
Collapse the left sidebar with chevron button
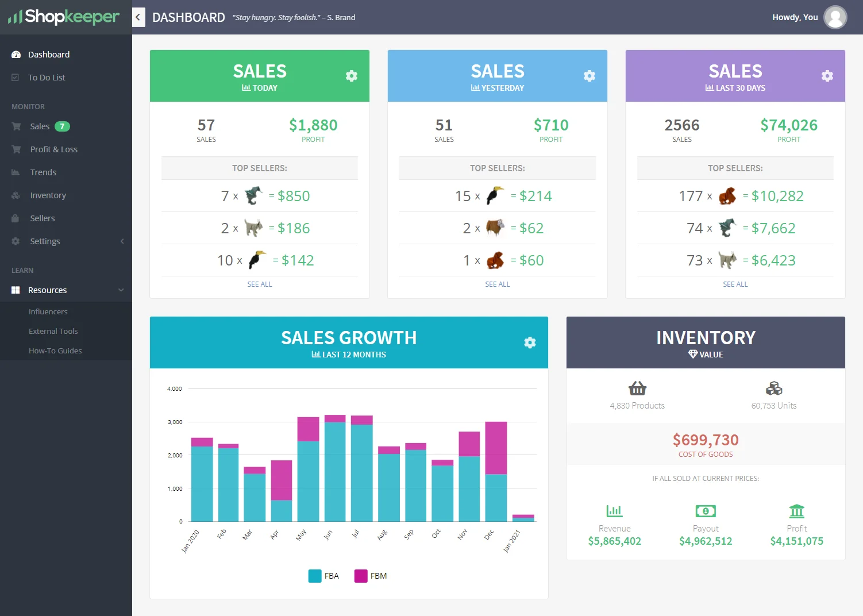138,17
